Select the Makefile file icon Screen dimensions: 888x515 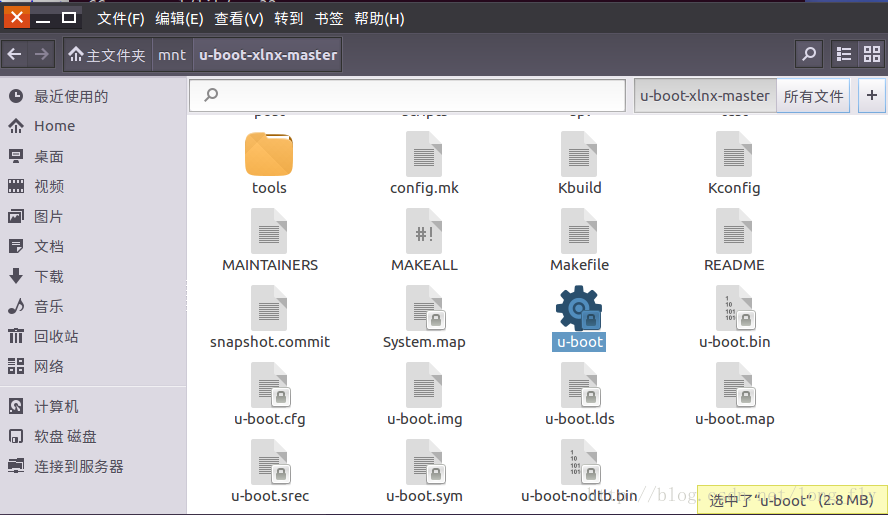click(x=579, y=232)
